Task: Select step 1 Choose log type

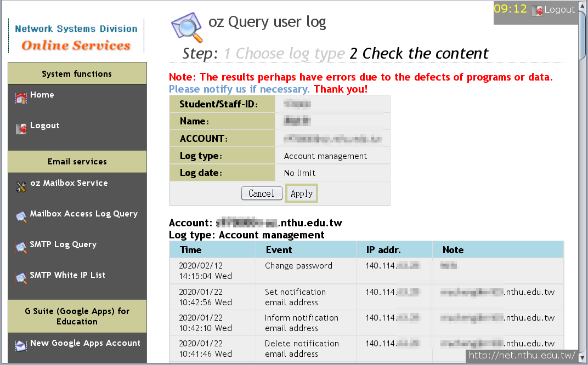Action: 284,54
